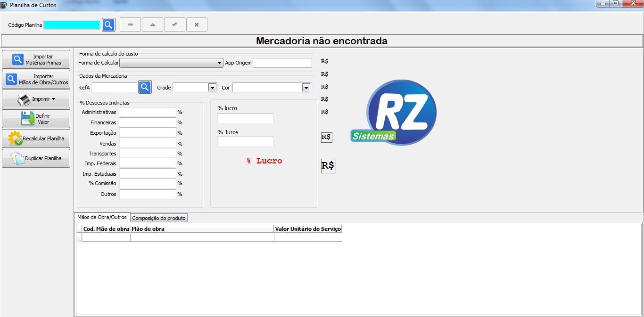Focus the % Juros input field

pyautogui.click(x=245, y=142)
